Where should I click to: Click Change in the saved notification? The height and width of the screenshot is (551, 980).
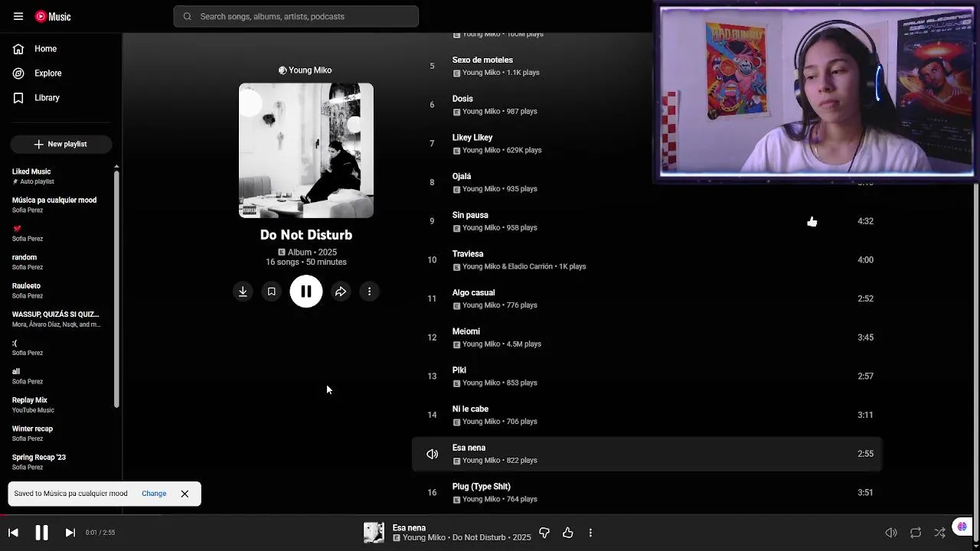click(154, 494)
